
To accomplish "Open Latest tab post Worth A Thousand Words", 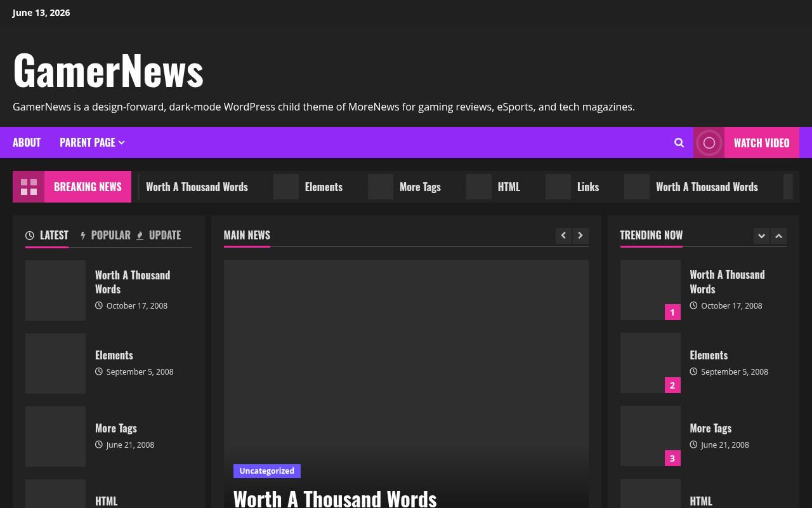I will click(x=133, y=282).
